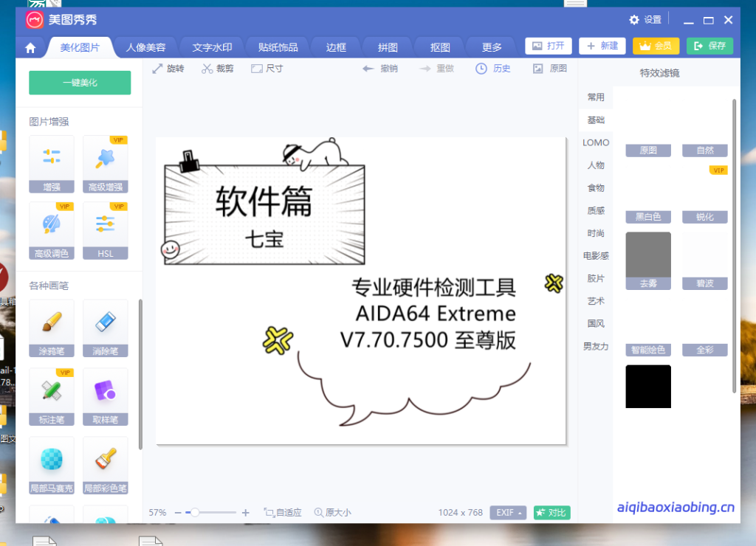Show the 原图 original image

[549, 69]
